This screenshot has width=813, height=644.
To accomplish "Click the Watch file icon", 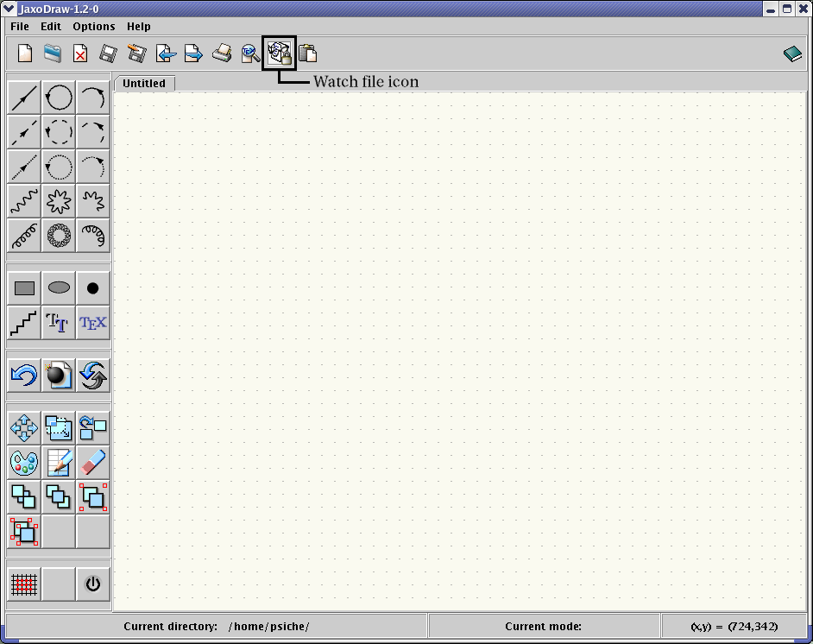I will tap(280, 54).
